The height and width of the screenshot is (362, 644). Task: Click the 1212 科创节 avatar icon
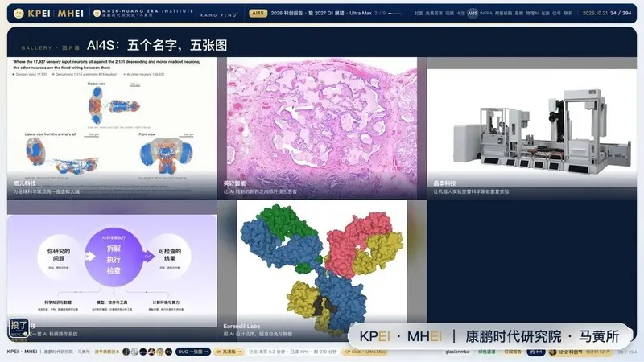tap(553, 352)
